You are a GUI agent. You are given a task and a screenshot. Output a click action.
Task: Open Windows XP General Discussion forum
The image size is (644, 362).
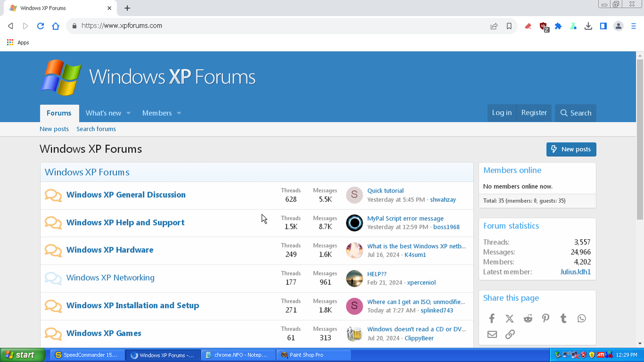126,195
